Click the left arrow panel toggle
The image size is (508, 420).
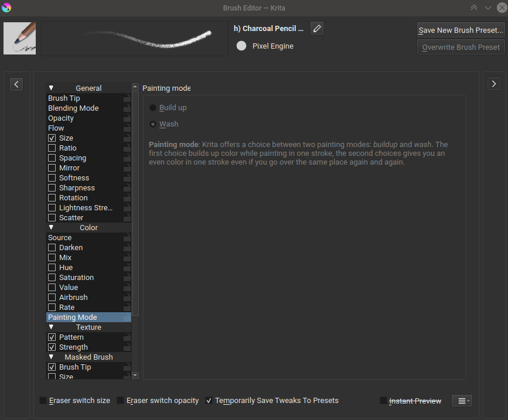point(16,84)
